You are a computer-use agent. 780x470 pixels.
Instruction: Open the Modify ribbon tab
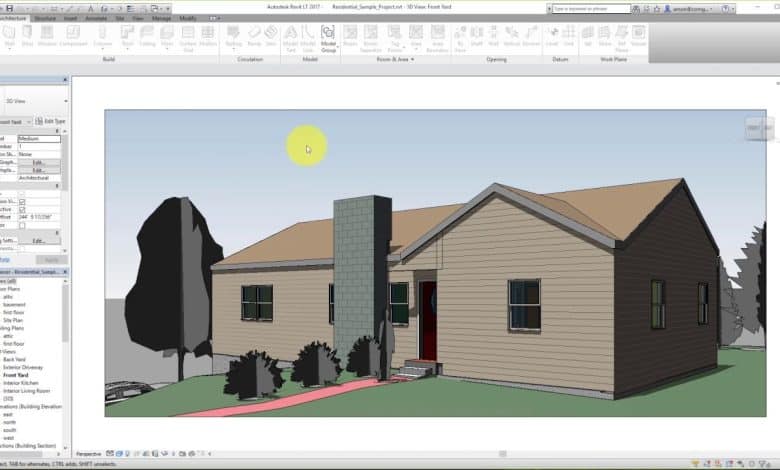(188, 18)
